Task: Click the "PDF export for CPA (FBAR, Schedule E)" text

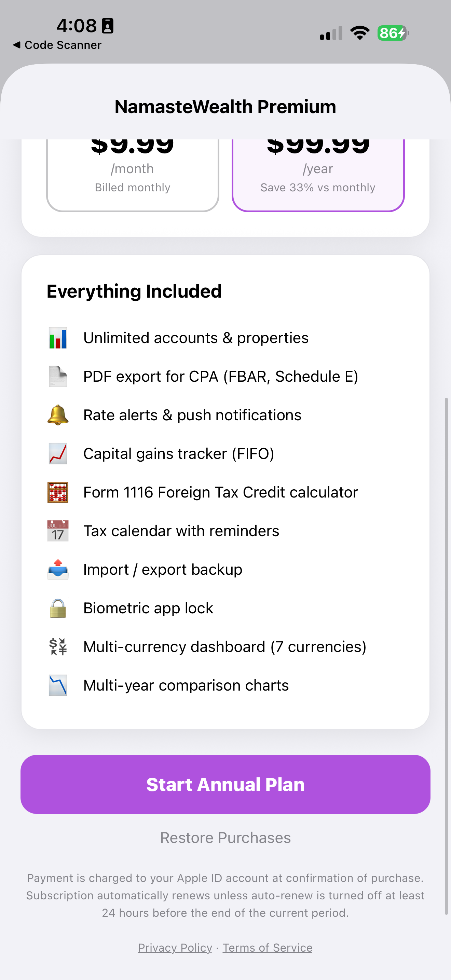Action: [221, 376]
